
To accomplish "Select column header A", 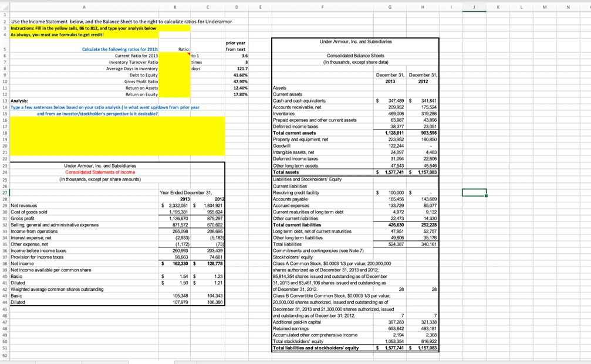I will (x=84, y=6).
